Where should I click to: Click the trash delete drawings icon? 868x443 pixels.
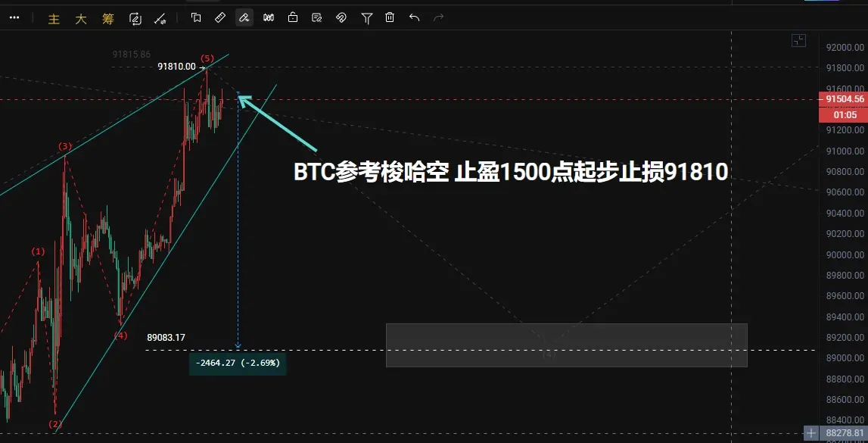(x=390, y=17)
